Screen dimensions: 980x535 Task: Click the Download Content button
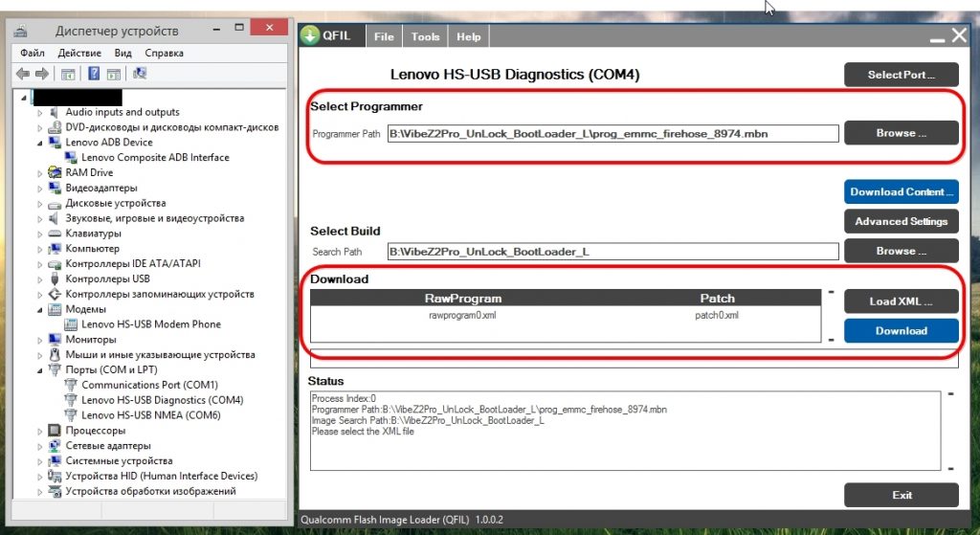pyautogui.click(x=901, y=191)
